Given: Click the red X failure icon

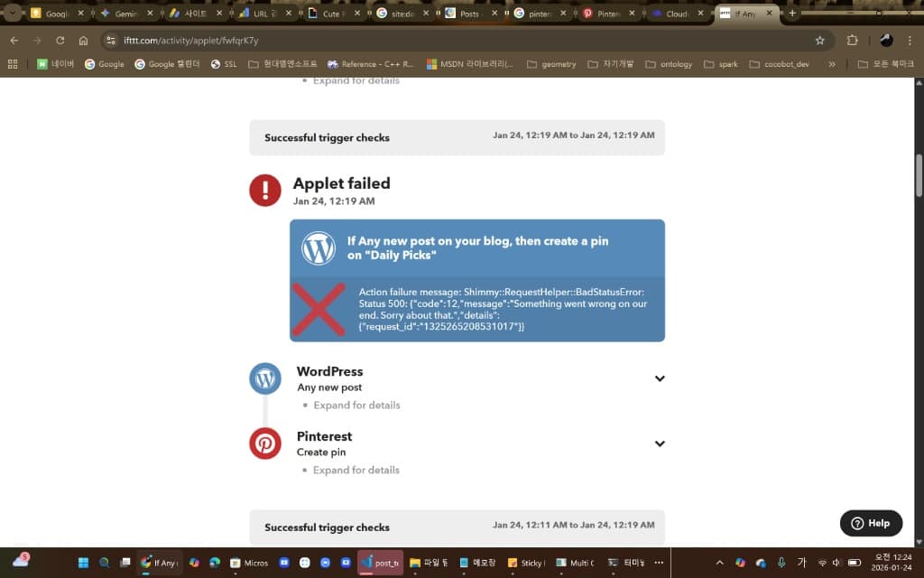Looking at the screenshot, I should point(319,309).
